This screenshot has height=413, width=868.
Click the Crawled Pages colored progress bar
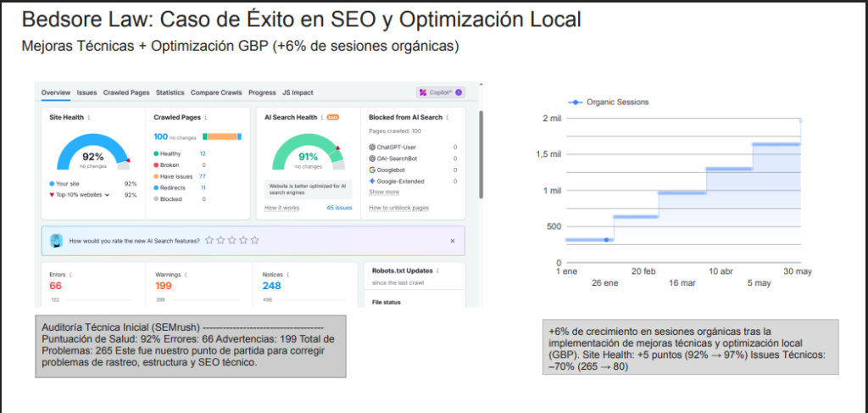(222, 137)
